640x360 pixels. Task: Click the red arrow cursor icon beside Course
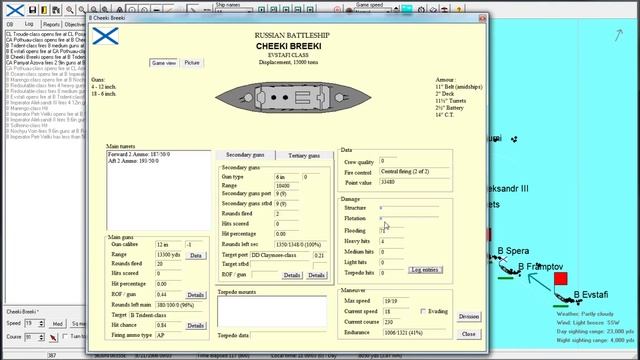[x=53, y=338]
